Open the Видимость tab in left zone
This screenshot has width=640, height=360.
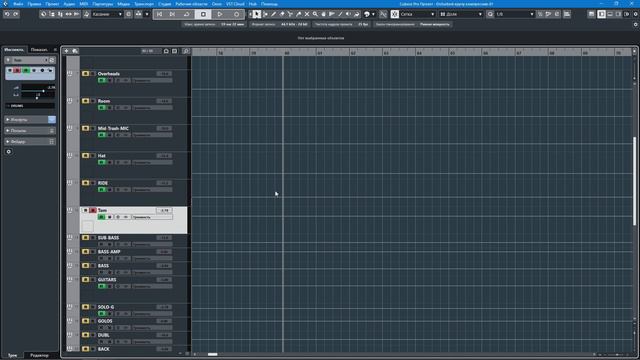coord(39,50)
